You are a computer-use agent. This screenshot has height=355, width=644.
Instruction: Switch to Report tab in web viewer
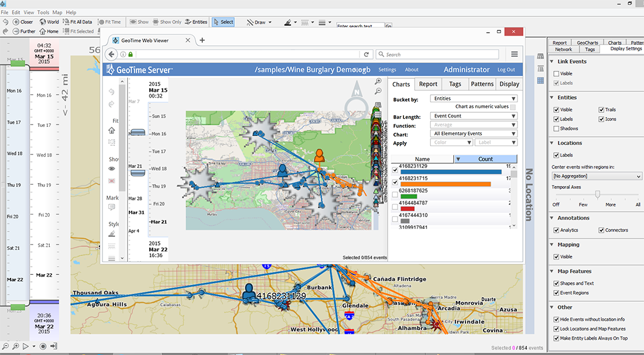coord(428,84)
